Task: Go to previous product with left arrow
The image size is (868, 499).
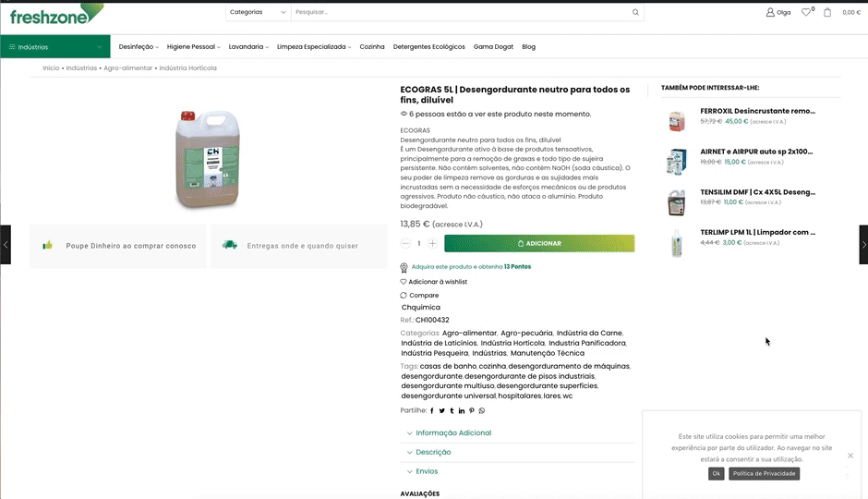Action: [6, 244]
